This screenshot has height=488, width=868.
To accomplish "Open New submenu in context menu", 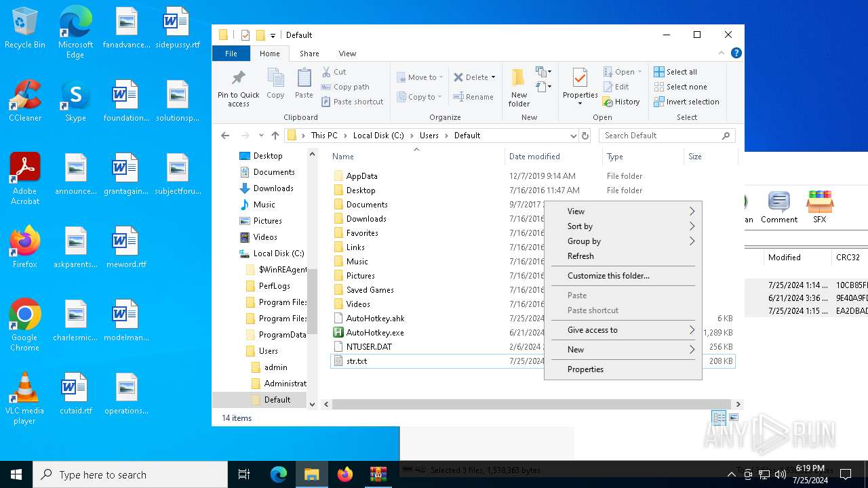I will pyautogui.click(x=623, y=350).
